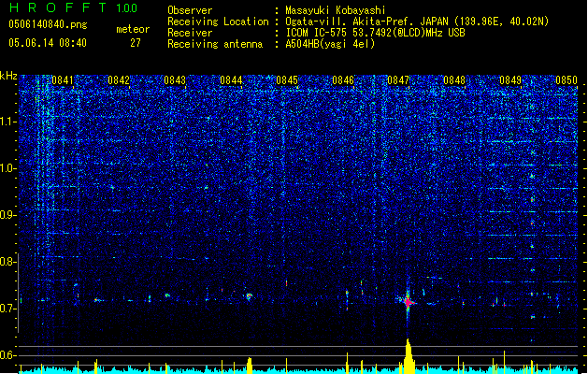Click the 0843 time marker

175,80
